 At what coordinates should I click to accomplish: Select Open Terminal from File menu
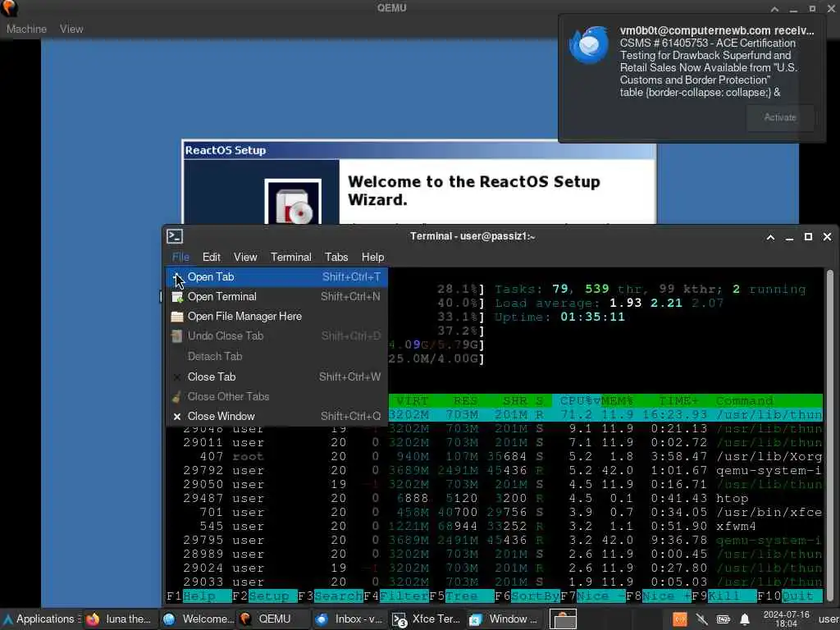(276, 297)
